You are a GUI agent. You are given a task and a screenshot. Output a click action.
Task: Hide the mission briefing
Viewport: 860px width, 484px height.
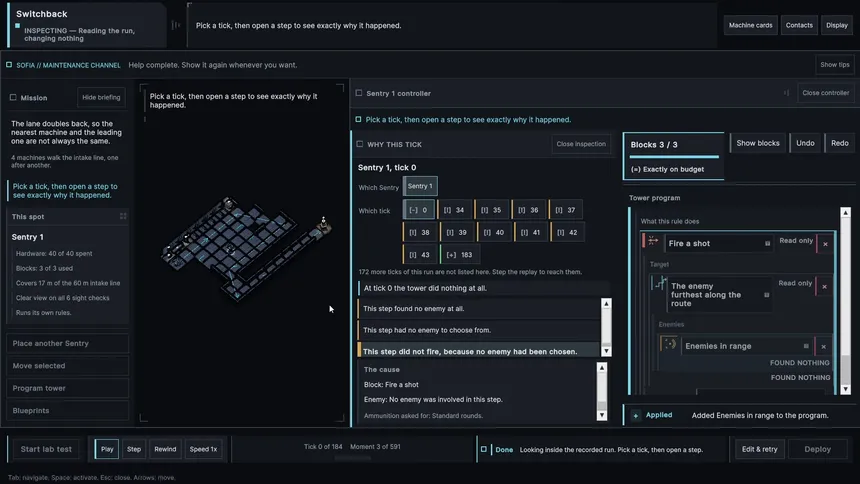click(101, 97)
